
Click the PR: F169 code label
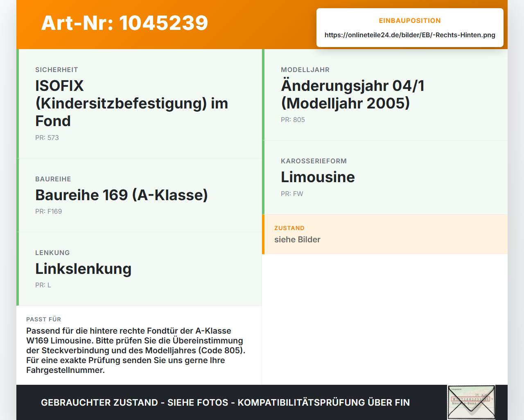click(x=49, y=211)
